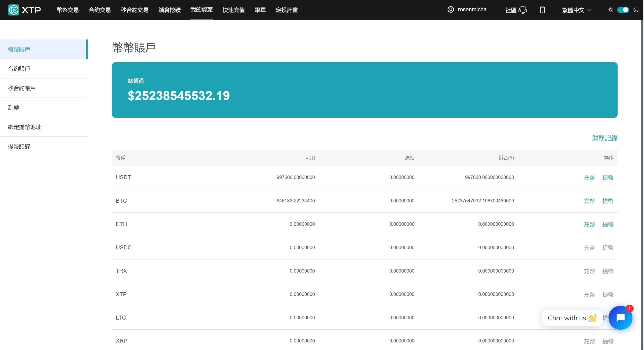644x350 pixels.
Task: Click the XTP logo icon
Action: 14,10
